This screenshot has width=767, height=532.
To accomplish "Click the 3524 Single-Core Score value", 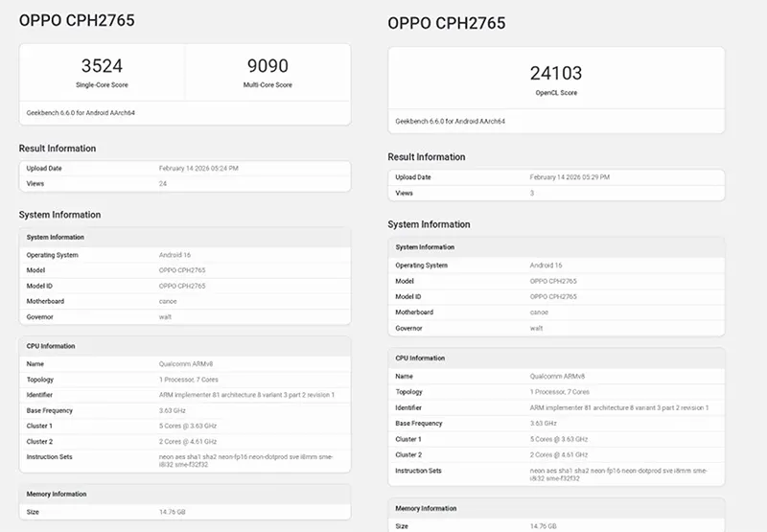I will click(x=102, y=66).
